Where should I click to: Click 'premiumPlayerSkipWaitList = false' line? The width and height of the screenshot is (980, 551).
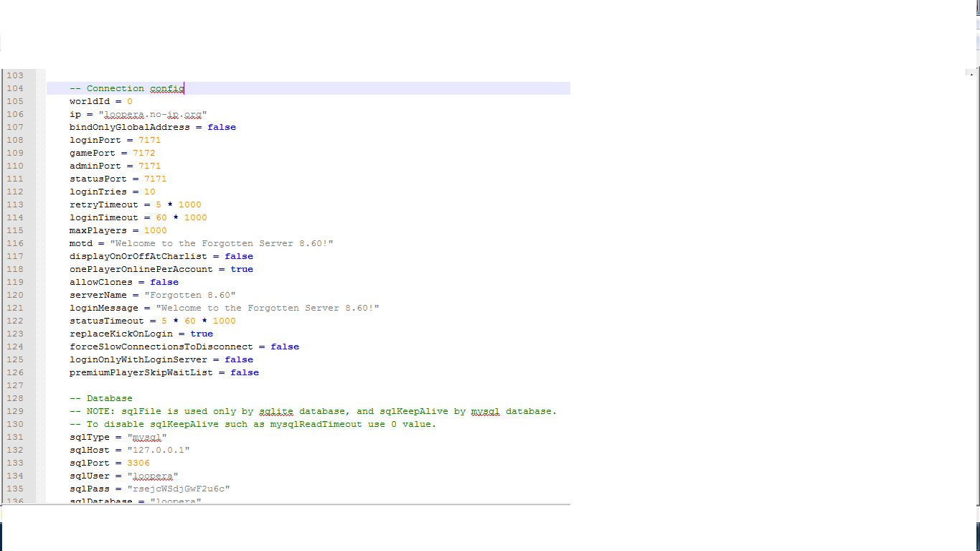click(164, 372)
